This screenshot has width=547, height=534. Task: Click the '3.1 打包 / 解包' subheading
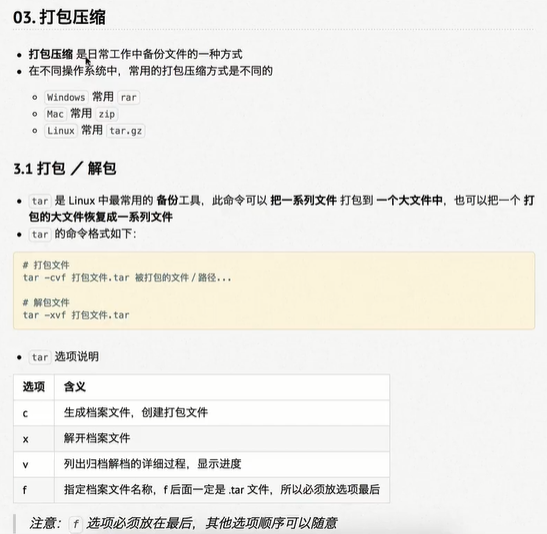click(x=65, y=169)
